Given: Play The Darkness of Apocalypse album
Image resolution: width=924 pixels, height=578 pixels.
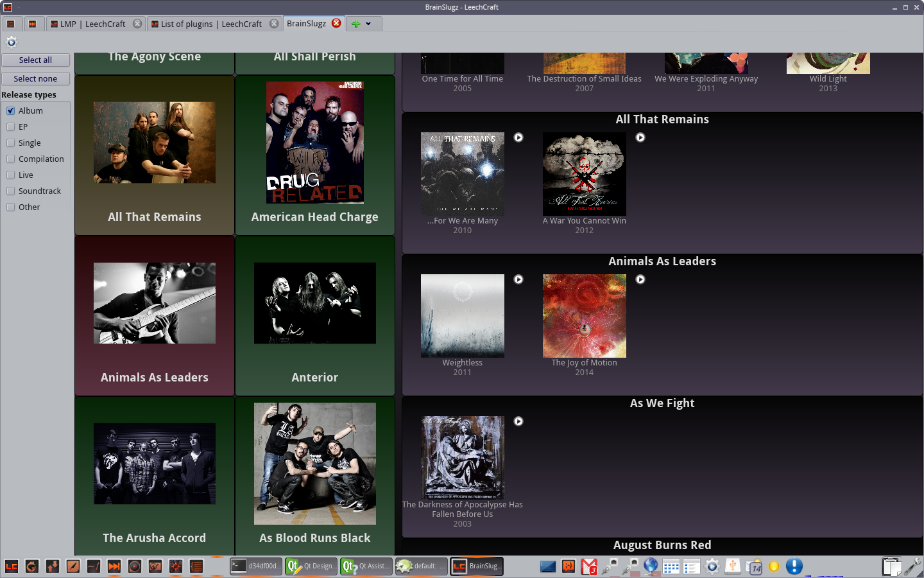Looking at the screenshot, I should [x=518, y=421].
